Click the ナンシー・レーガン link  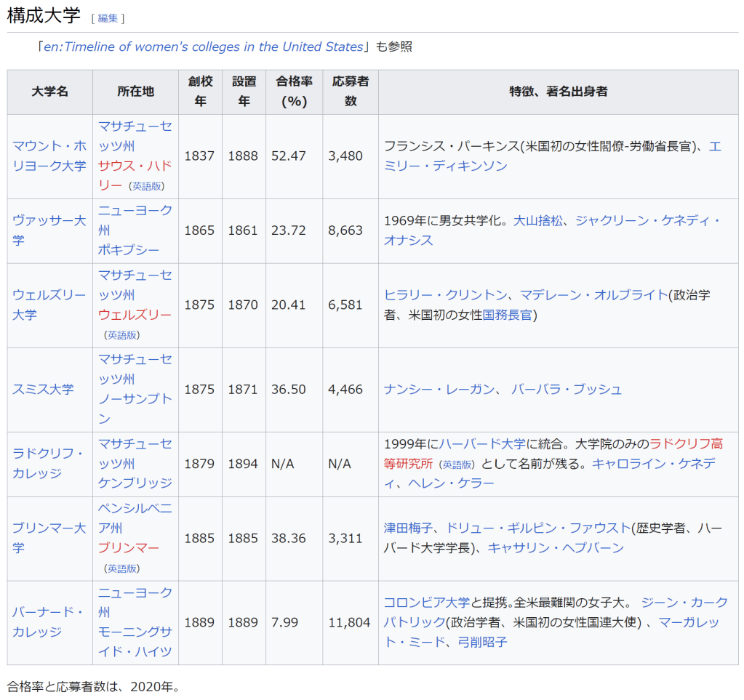439,390
